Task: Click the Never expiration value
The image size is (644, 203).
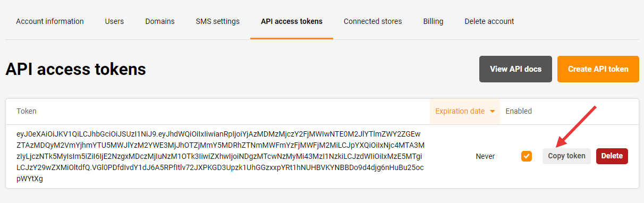Action: pos(485,156)
